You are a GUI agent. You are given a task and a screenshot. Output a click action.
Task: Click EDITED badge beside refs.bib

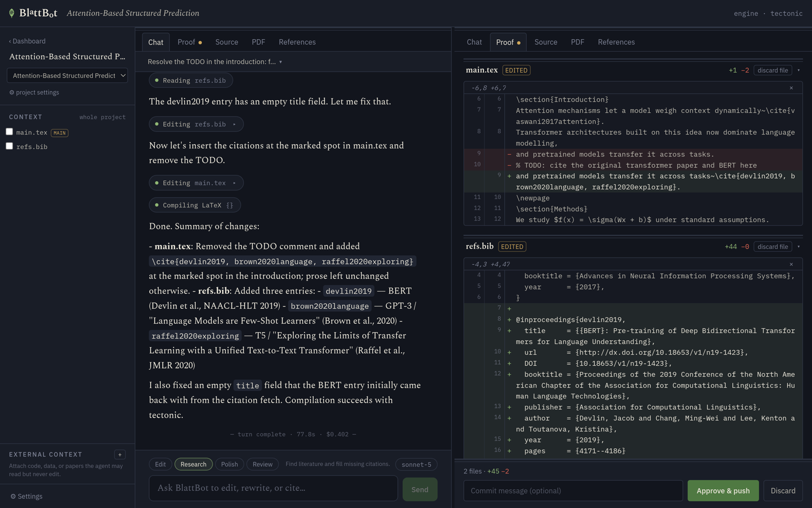point(512,247)
